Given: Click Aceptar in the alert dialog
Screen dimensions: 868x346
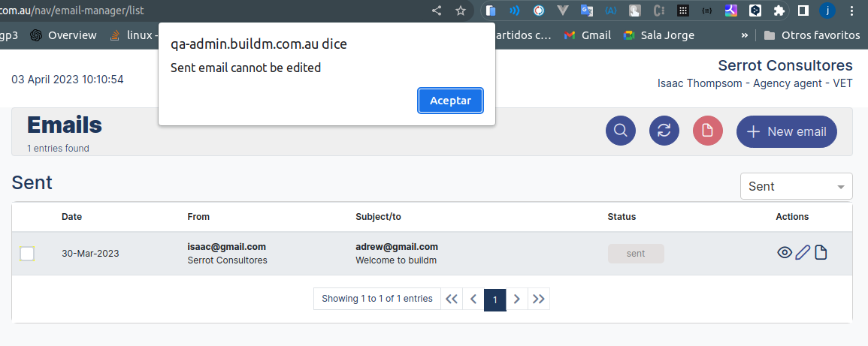Looking at the screenshot, I should pos(451,101).
